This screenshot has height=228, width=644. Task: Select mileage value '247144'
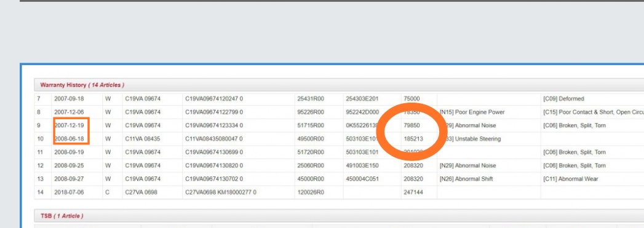point(413,192)
